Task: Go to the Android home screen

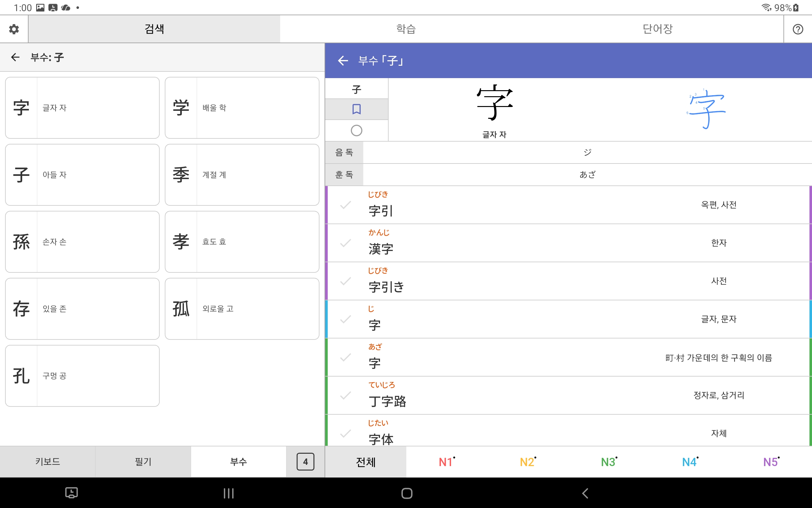Action: coord(407,493)
